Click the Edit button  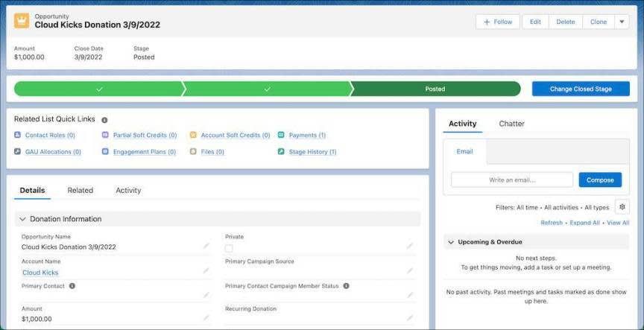coord(535,22)
